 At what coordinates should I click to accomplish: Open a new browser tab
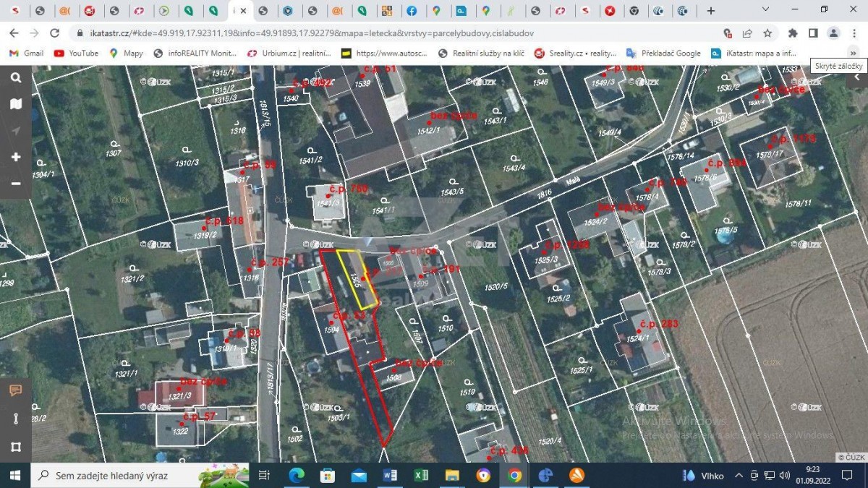tap(711, 11)
